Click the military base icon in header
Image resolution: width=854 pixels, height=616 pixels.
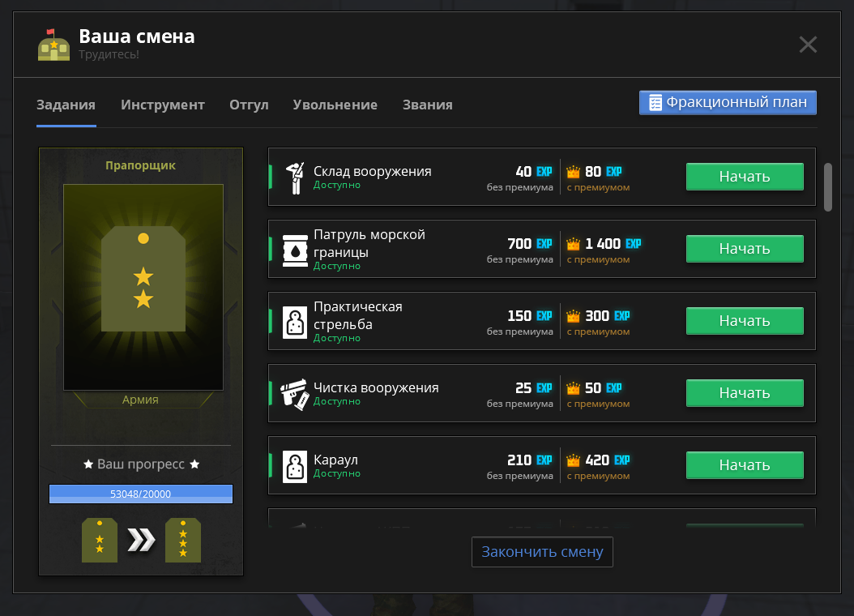[x=54, y=45]
